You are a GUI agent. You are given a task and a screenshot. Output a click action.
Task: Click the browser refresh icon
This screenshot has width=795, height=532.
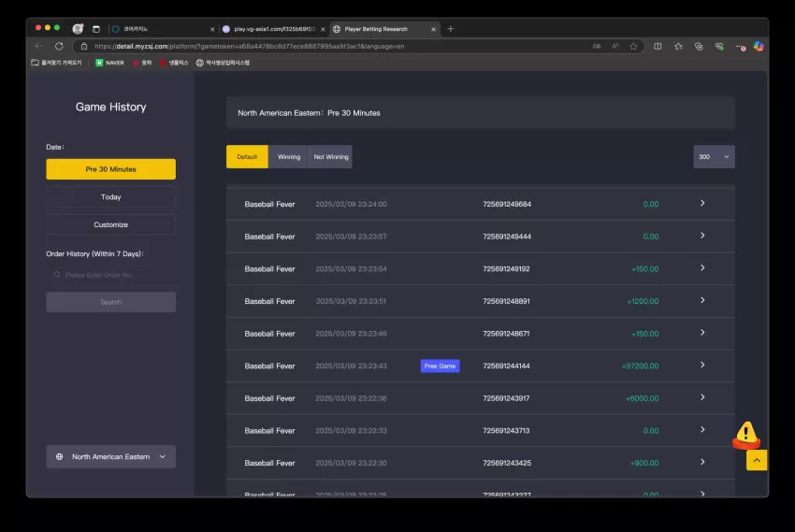(59, 46)
